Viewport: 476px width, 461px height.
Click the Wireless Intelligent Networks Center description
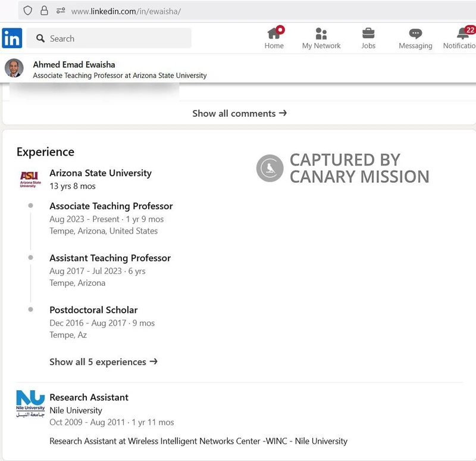coord(199,441)
